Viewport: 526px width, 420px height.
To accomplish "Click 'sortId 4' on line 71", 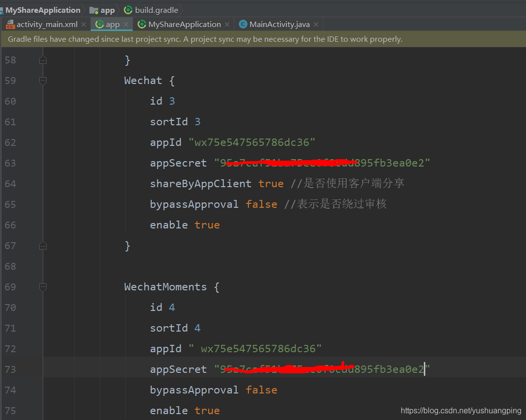I will click(175, 329).
